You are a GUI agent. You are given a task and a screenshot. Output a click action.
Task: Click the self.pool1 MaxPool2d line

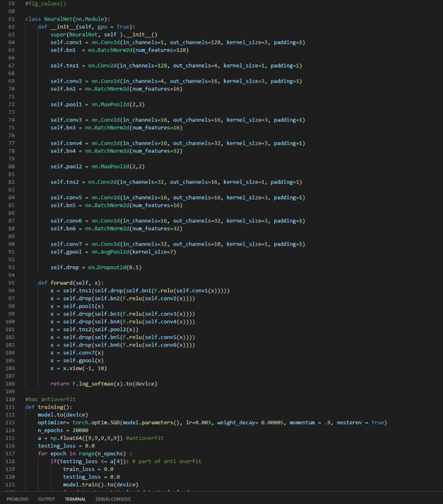97,104
